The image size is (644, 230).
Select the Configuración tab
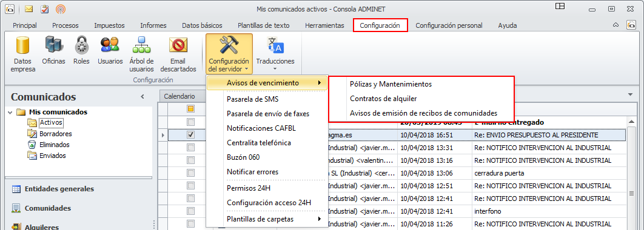(x=380, y=25)
